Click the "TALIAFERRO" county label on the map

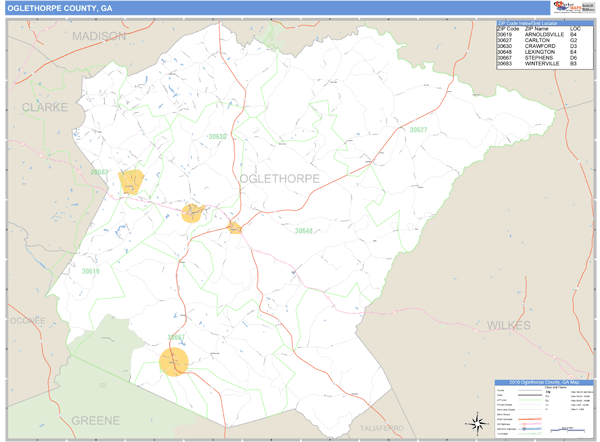(382, 428)
